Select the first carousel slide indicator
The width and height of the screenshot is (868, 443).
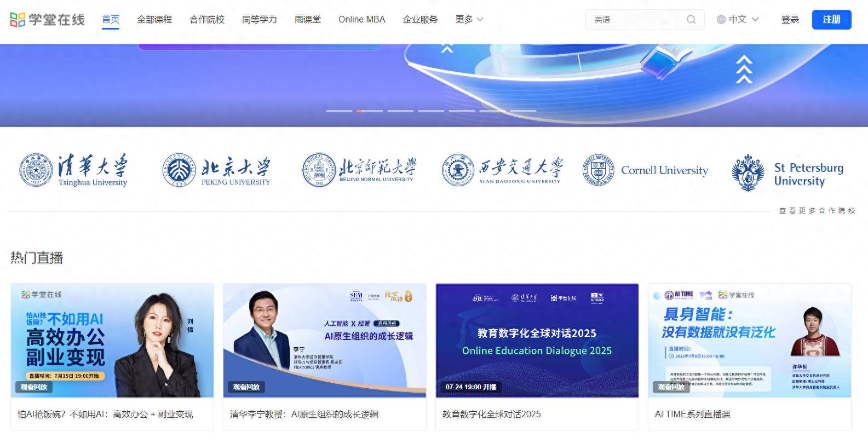pos(340,111)
